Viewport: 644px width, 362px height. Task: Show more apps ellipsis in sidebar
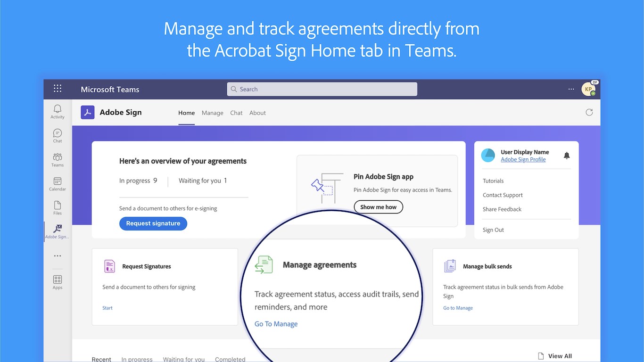click(x=58, y=256)
